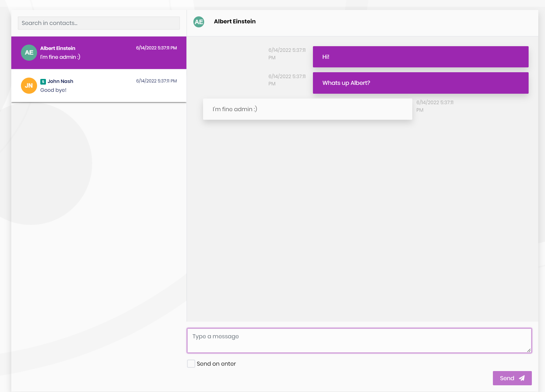
Task: Click the Whats up Albert? message bubble
Action: tap(420, 83)
